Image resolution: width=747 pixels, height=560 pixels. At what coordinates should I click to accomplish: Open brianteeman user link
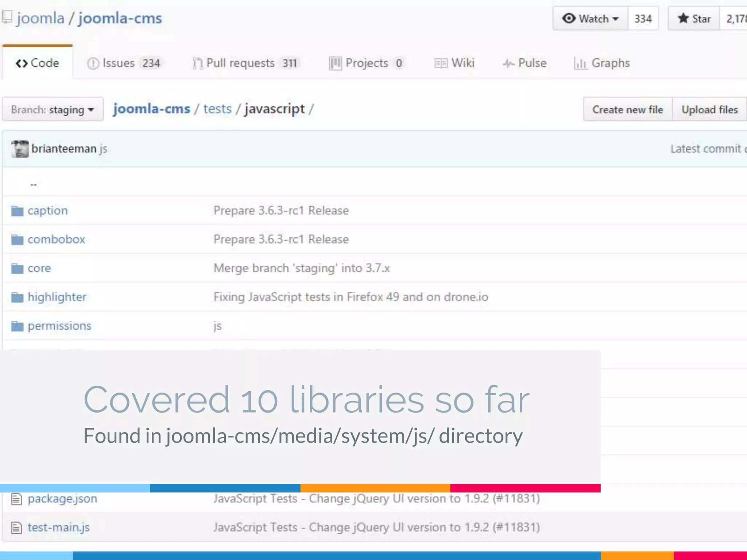[x=64, y=149]
